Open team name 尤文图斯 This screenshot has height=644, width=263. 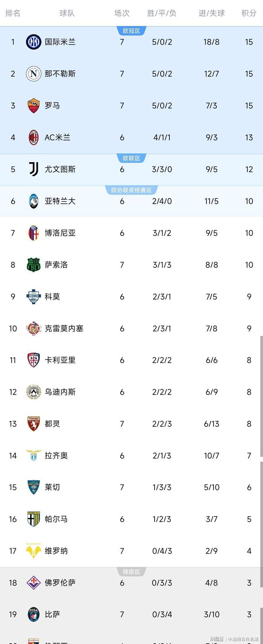click(x=60, y=169)
